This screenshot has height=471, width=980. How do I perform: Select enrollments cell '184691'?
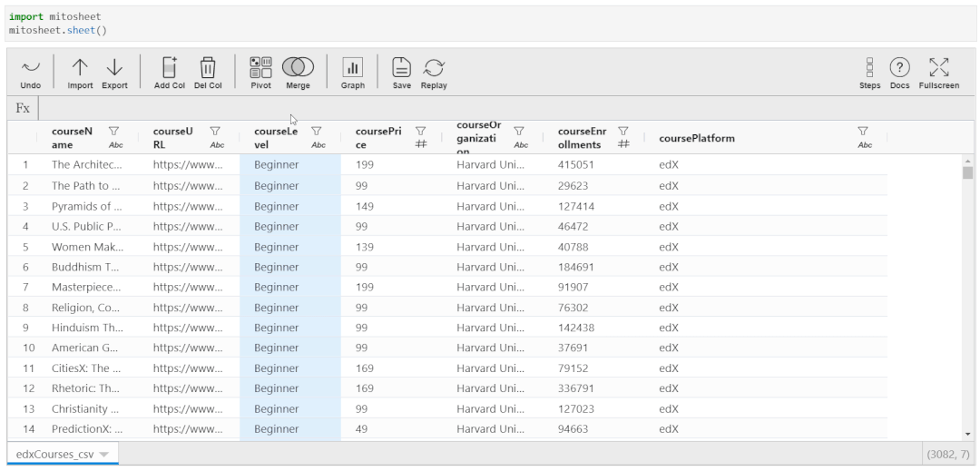click(x=593, y=267)
